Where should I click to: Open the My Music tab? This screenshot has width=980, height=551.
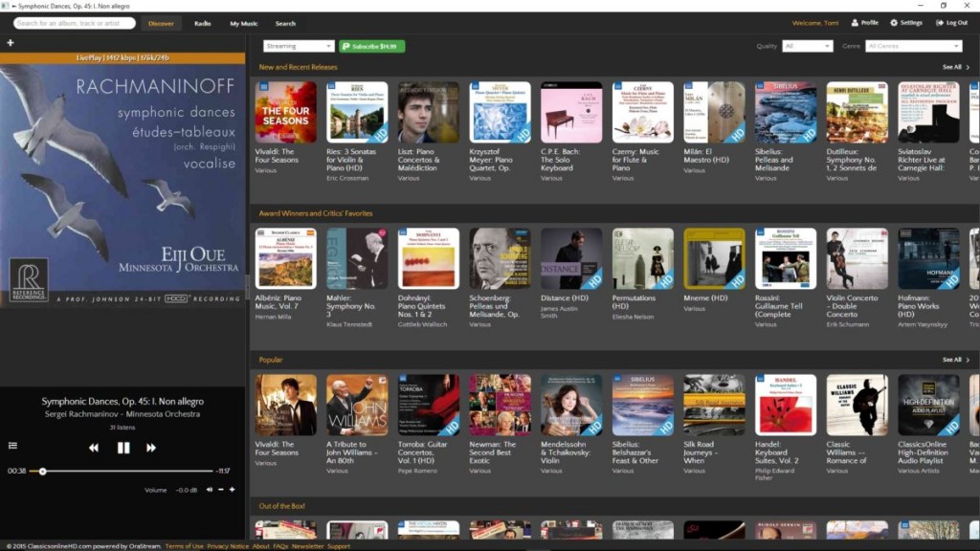(244, 23)
